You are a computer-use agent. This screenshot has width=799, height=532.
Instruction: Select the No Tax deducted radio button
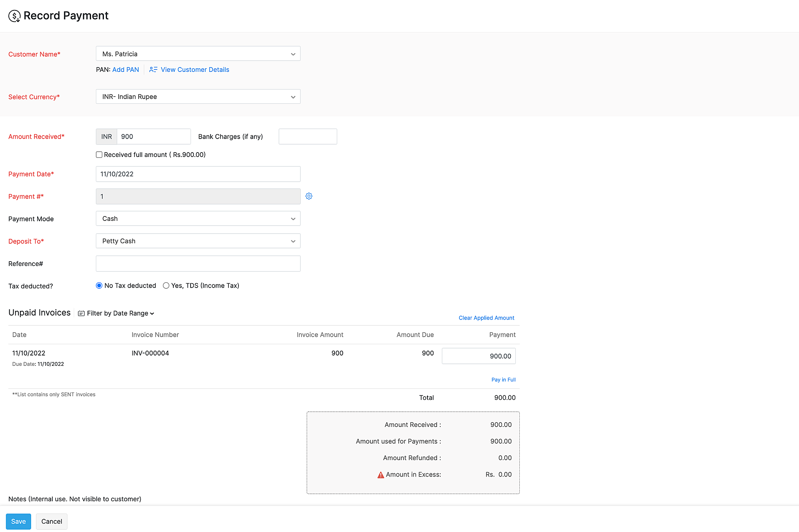99,285
